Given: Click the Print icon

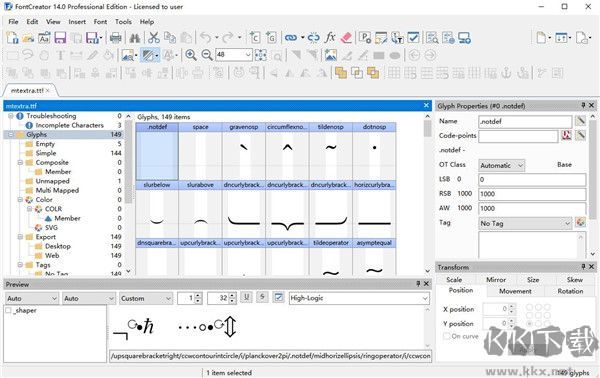Looking at the screenshot, I should click(115, 38).
